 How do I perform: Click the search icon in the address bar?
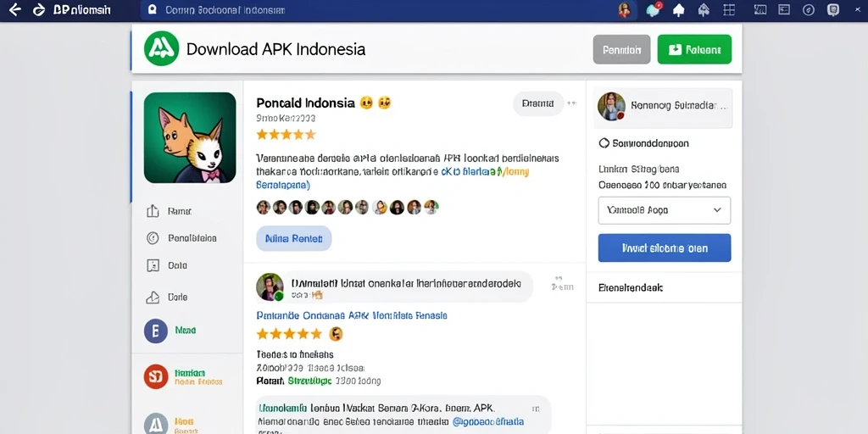[x=153, y=10]
